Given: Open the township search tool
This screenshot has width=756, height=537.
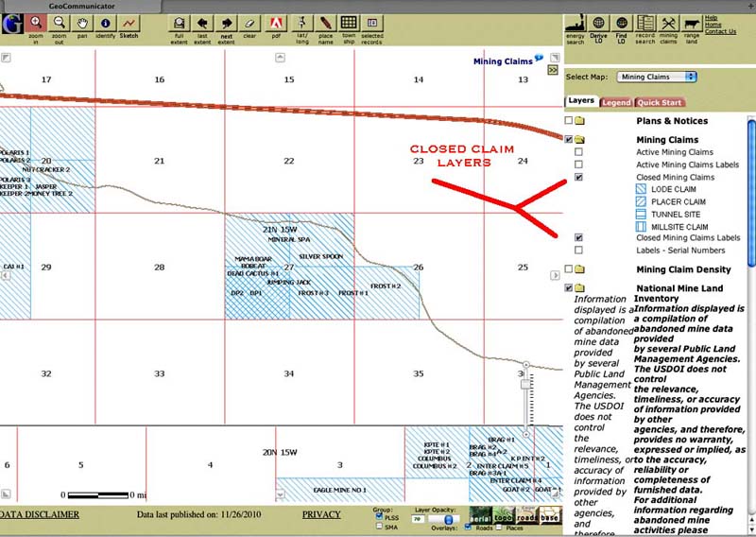Looking at the screenshot, I should [349, 23].
